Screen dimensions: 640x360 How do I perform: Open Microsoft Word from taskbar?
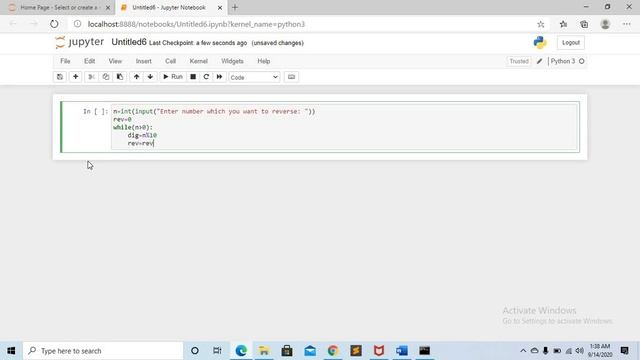click(x=402, y=351)
